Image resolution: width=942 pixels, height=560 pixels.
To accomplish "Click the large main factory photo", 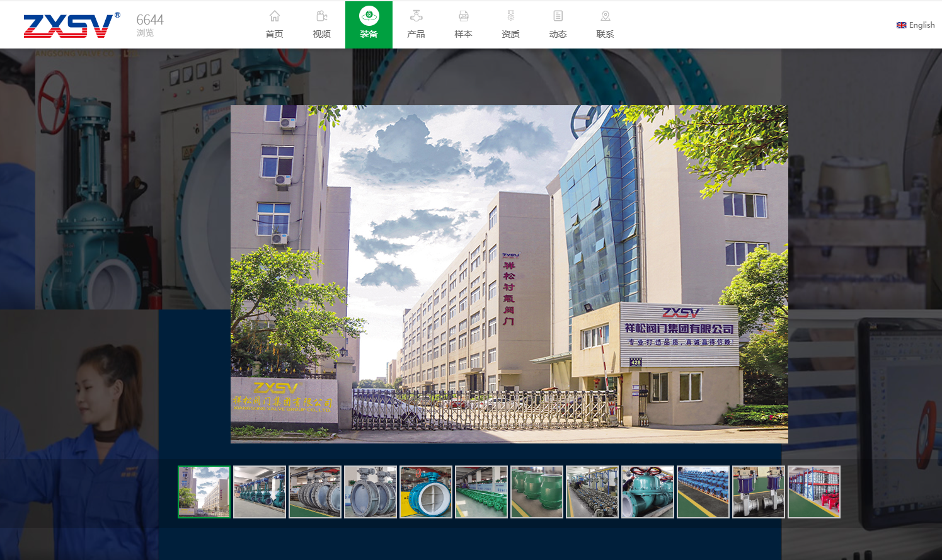I will click(x=509, y=274).
